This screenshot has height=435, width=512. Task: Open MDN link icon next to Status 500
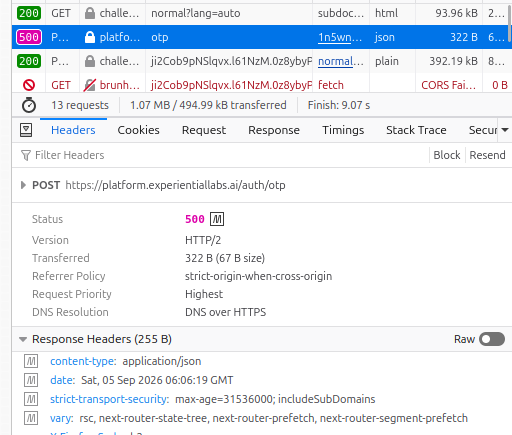pos(217,219)
